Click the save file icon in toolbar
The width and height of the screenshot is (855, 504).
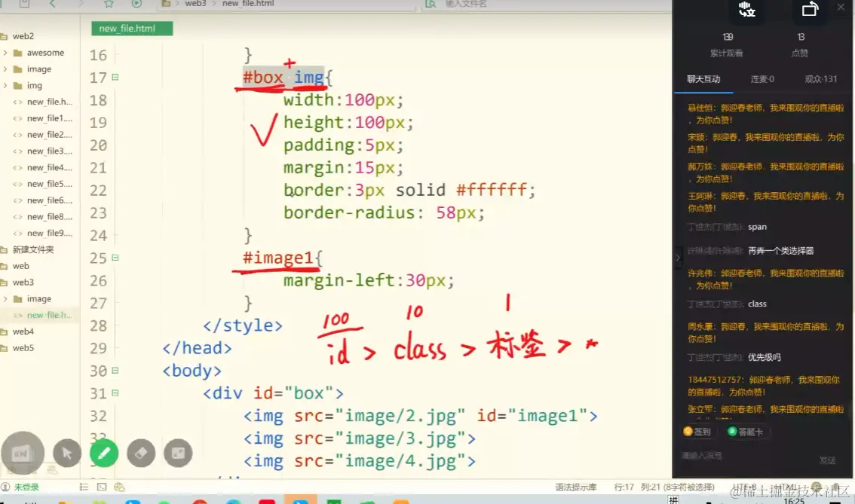24,3
